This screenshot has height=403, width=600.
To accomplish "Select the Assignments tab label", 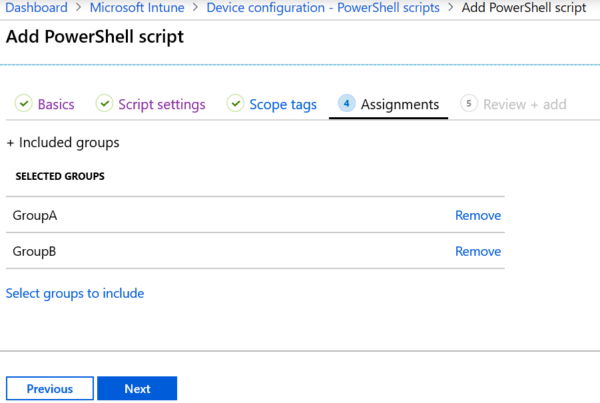I will click(399, 104).
